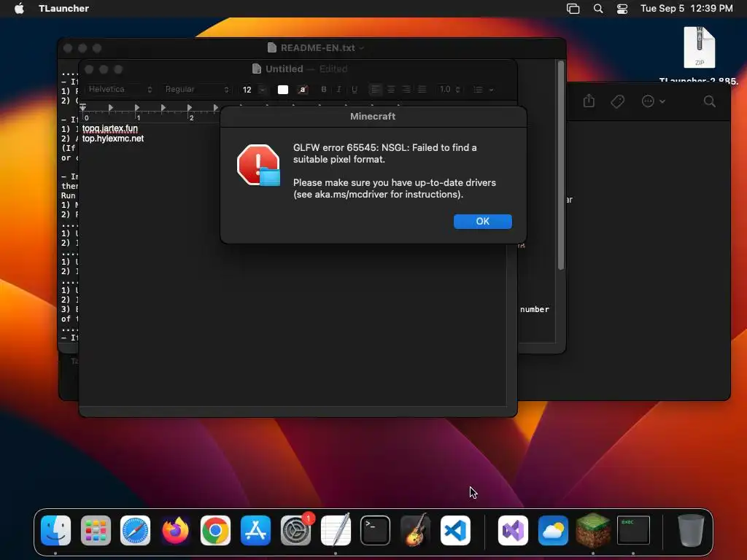The height and width of the screenshot is (560, 747).
Task: Click OK in the Minecraft error dialog
Action: click(x=482, y=222)
